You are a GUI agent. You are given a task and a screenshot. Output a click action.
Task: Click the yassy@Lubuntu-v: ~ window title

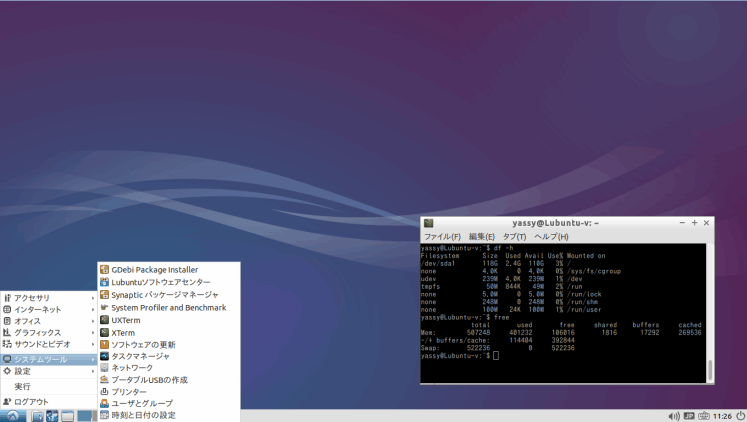click(x=555, y=223)
